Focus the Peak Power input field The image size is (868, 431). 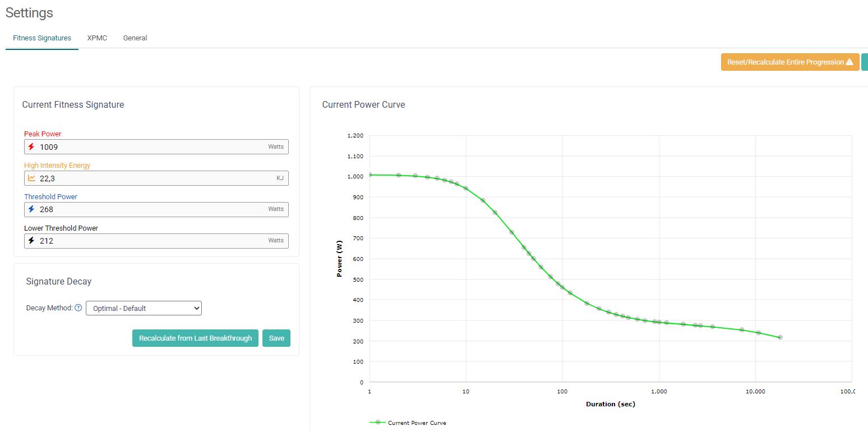tap(151, 147)
